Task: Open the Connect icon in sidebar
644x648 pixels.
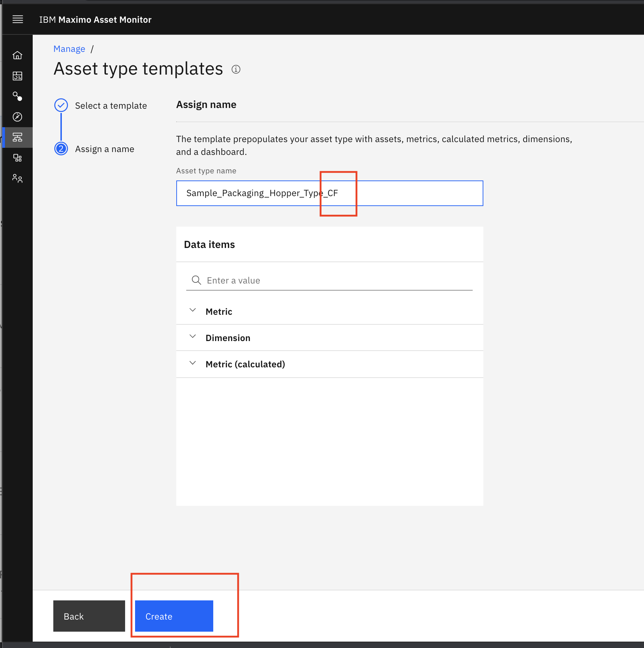Action: [17, 96]
